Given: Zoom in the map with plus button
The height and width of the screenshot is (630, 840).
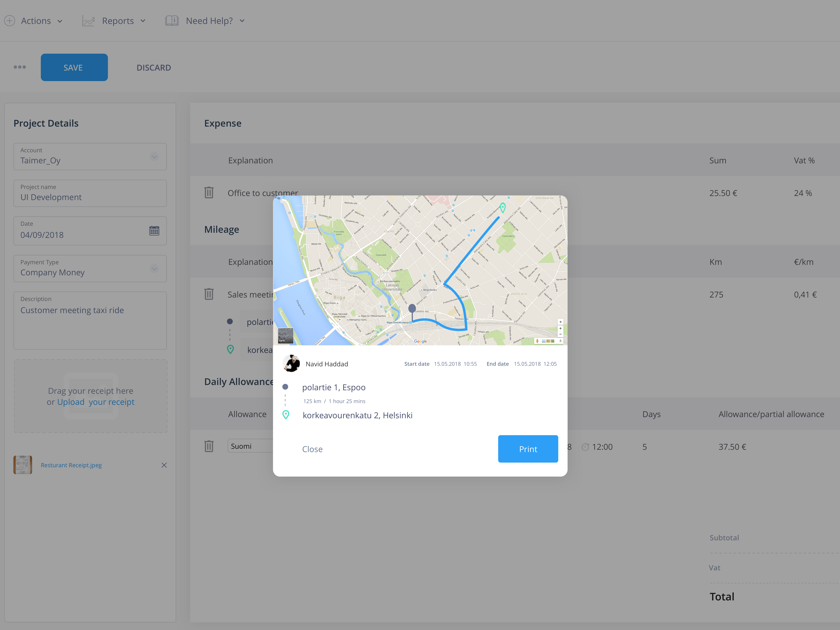Looking at the screenshot, I should [x=560, y=328].
